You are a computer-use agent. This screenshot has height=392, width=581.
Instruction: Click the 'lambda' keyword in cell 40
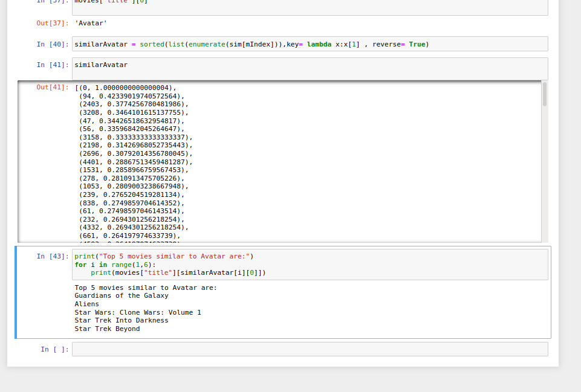(319, 44)
